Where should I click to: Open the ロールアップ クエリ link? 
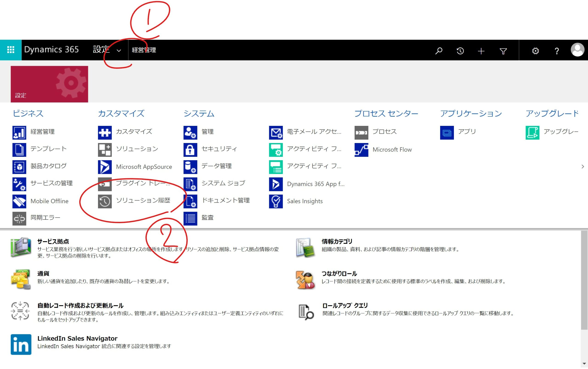(x=345, y=305)
